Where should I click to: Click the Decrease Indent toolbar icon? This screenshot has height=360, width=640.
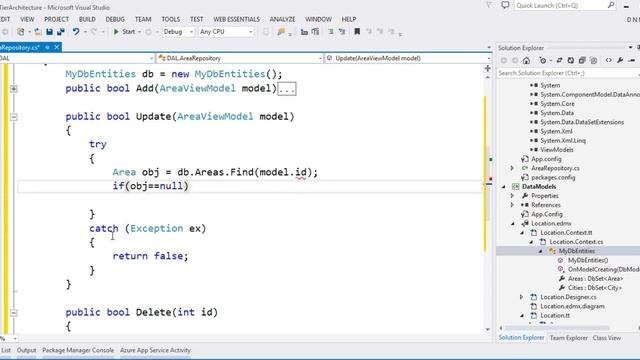click(x=304, y=31)
